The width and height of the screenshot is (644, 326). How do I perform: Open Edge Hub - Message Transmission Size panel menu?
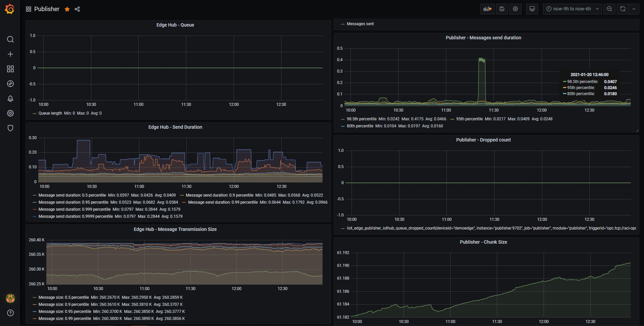[175, 229]
